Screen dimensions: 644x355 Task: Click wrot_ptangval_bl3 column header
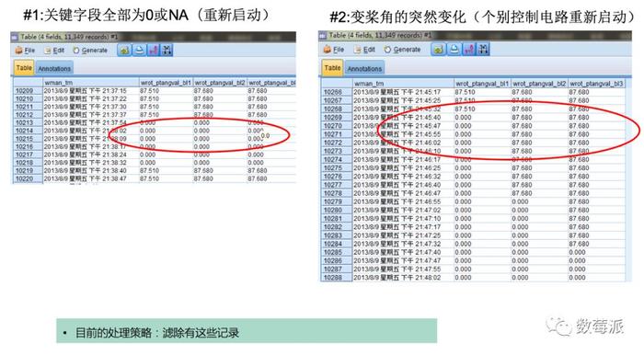(x=596, y=84)
